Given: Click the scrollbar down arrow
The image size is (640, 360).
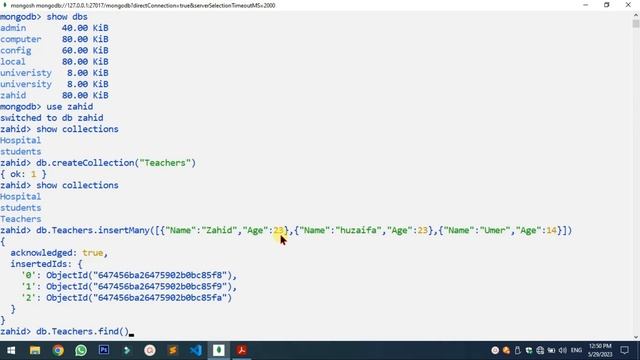Looking at the screenshot, I should tap(636, 337).
